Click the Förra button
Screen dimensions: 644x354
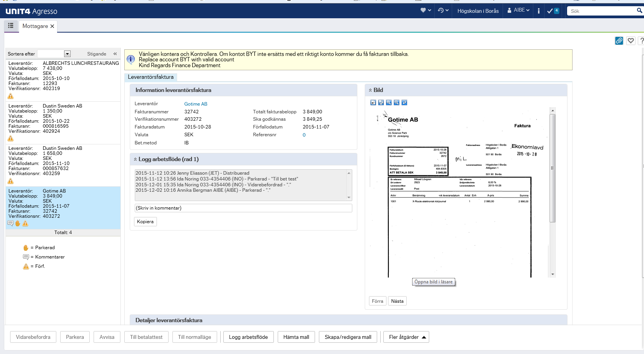[x=378, y=301]
